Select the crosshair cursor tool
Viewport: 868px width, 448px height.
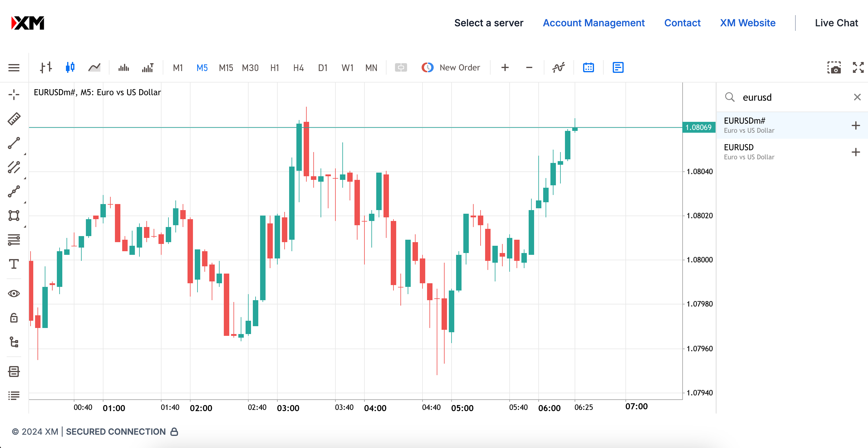[14, 95]
